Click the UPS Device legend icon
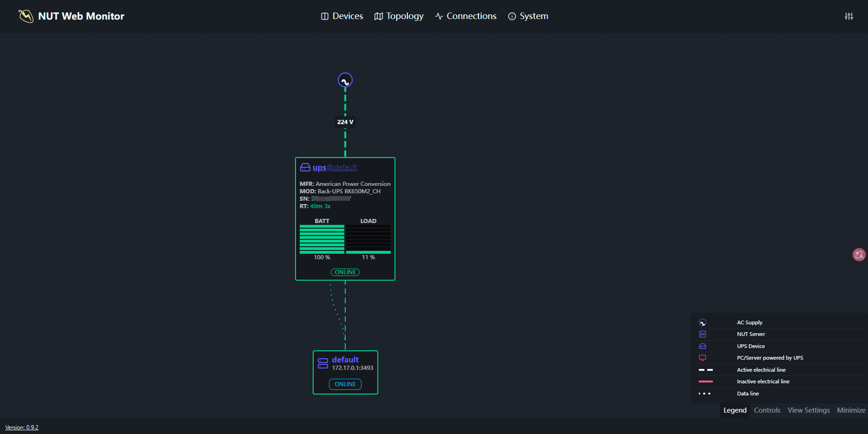The height and width of the screenshot is (434, 868). (x=703, y=346)
